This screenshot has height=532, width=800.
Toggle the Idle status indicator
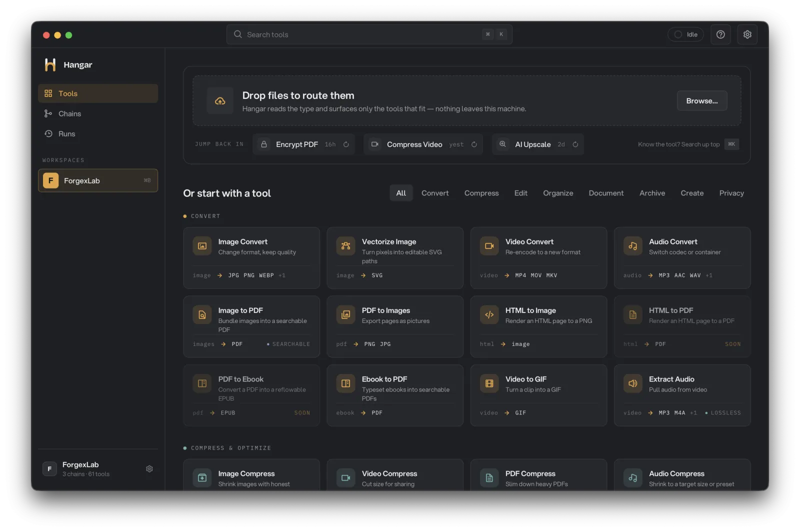685,34
